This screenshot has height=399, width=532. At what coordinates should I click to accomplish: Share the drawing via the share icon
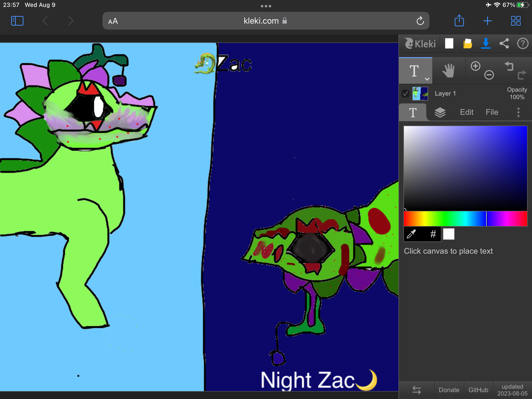[504, 44]
